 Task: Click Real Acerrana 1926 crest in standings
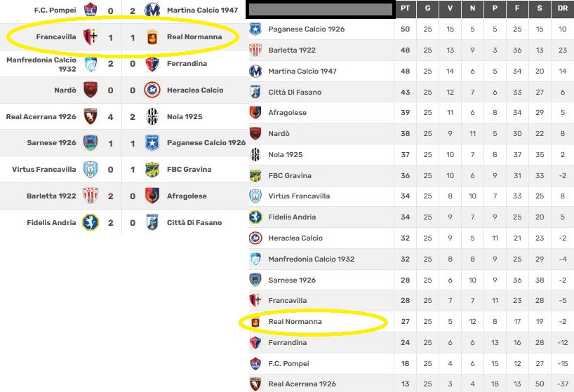coord(255,384)
